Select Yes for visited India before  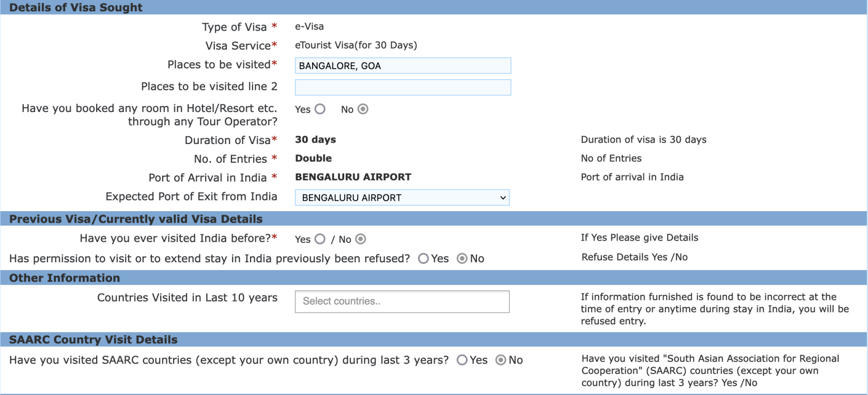click(319, 239)
